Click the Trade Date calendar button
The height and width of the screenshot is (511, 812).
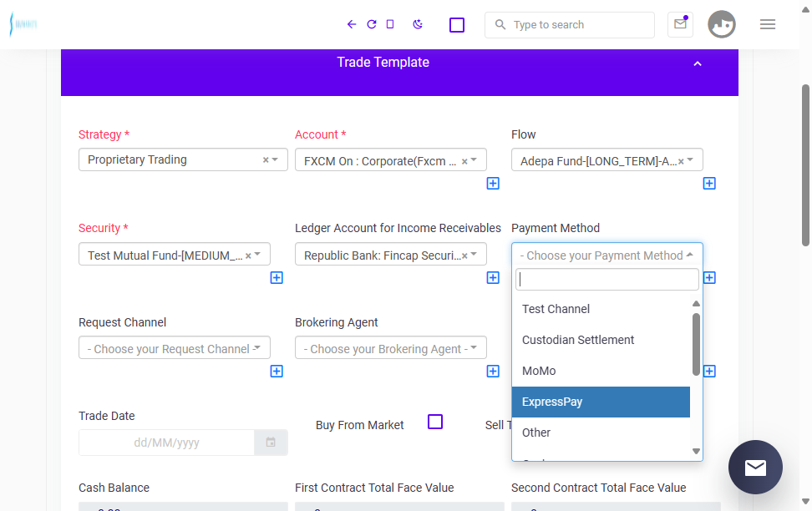pos(271,443)
